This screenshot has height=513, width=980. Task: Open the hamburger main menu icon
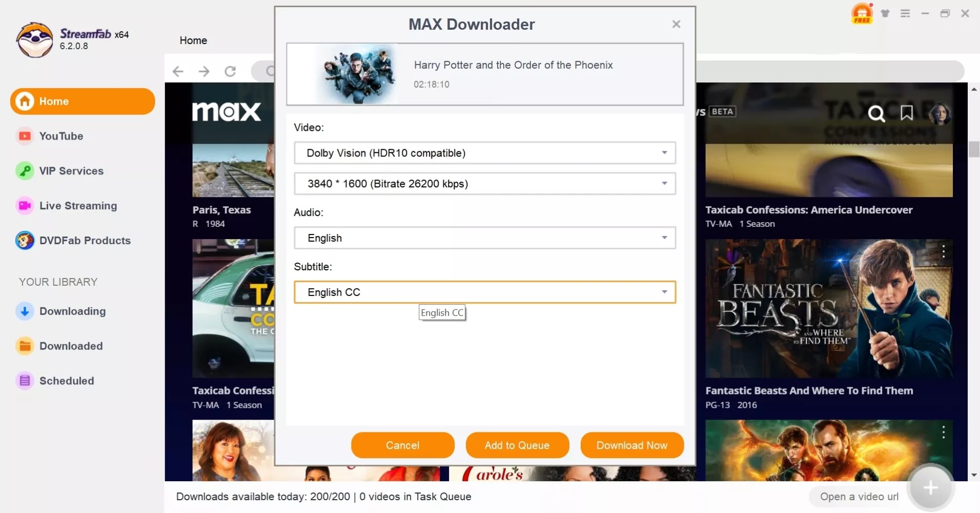pos(905,13)
